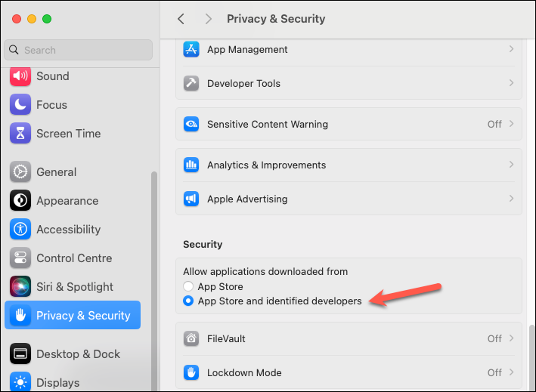This screenshot has width=536, height=392.
Task: Open Focus settings in sidebar
Action: click(x=51, y=105)
